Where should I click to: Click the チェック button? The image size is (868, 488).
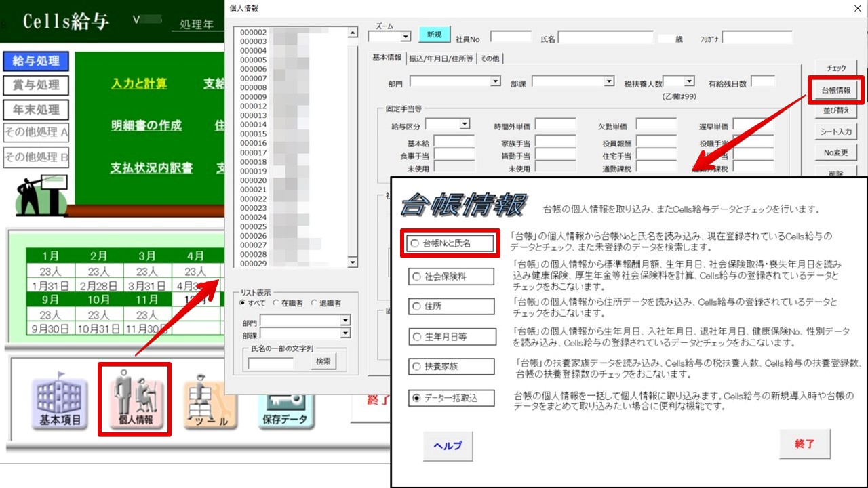coord(837,68)
